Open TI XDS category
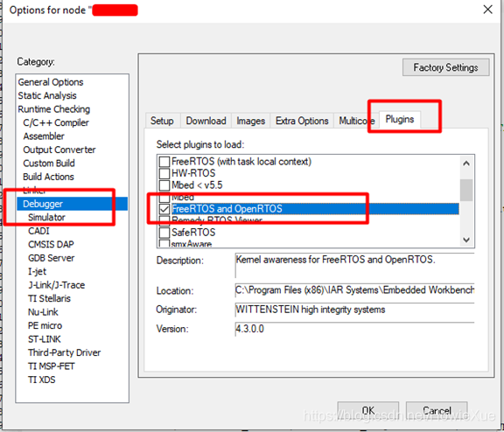Viewport: 504px width, 432px height. click(42, 380)
